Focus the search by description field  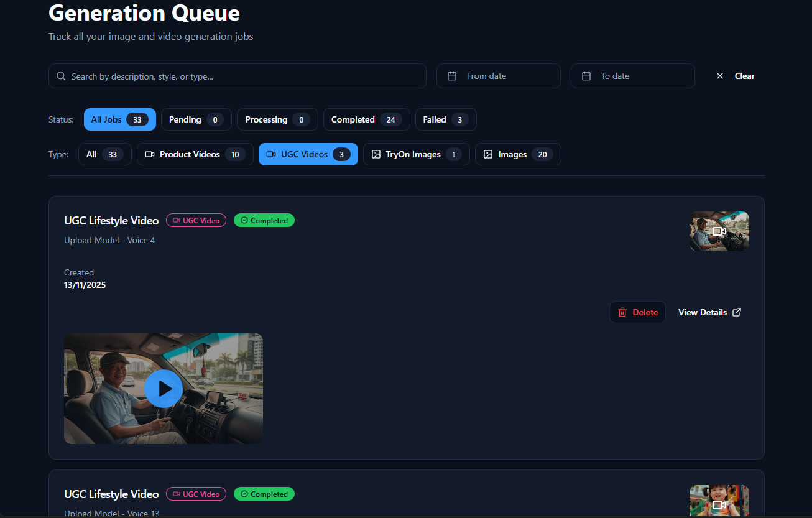coord(242,76)
